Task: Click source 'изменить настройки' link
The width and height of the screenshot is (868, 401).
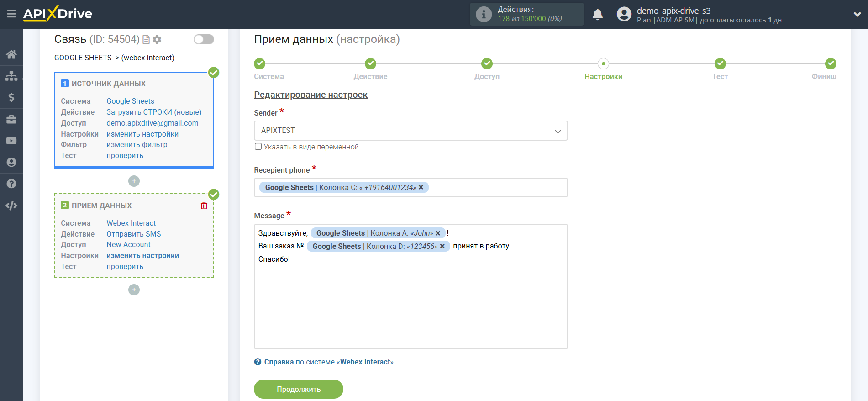Action: [x=142, y=134]
